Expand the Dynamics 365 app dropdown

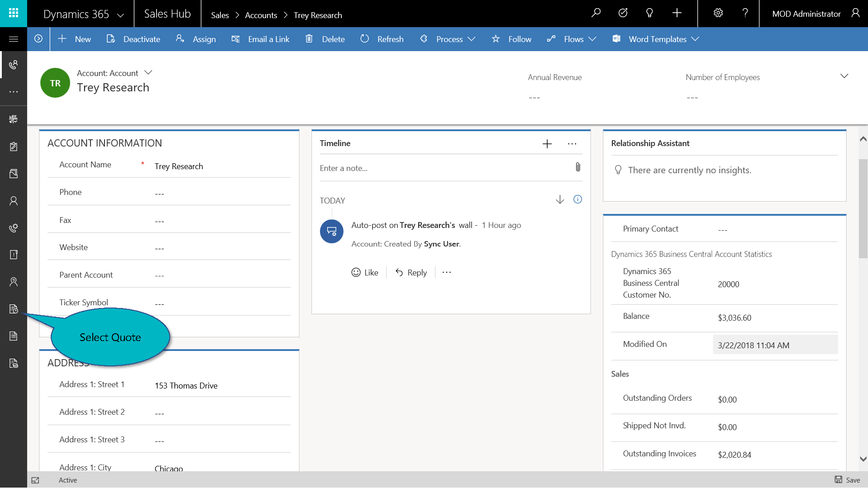tap(120, 14)
